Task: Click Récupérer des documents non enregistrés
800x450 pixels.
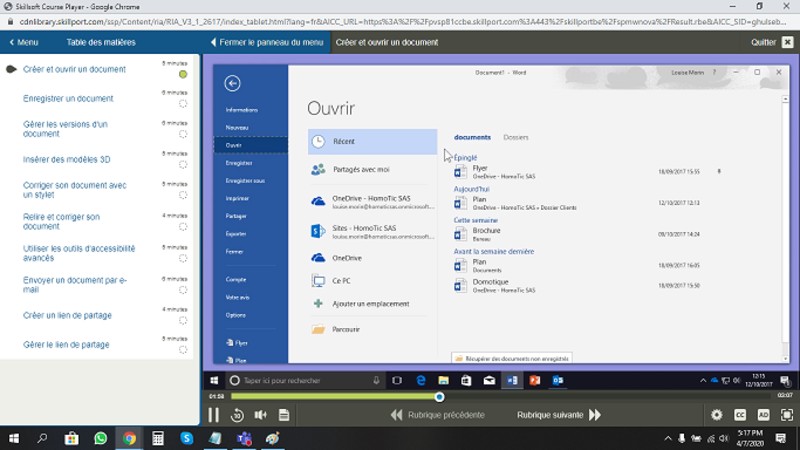Action: pyautogui.click(x=512, y=359)
